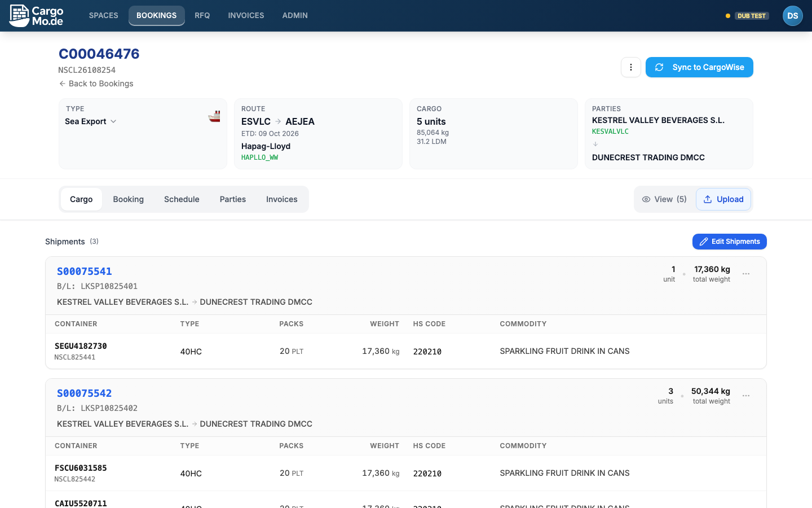The width and height of the screenshot is (812, 508).
Task: Click the CargoMo.de logo
Action: [37, 16]
